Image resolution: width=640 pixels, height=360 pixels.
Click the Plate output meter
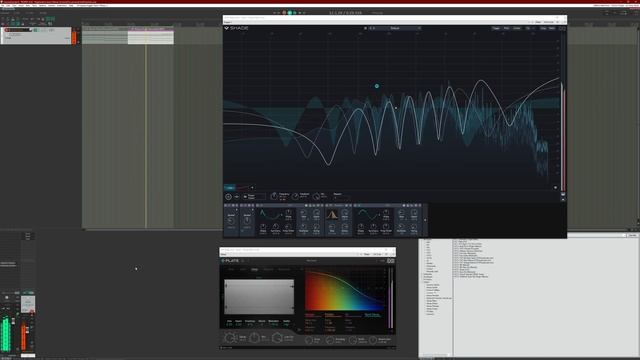(x=391, y=298)
